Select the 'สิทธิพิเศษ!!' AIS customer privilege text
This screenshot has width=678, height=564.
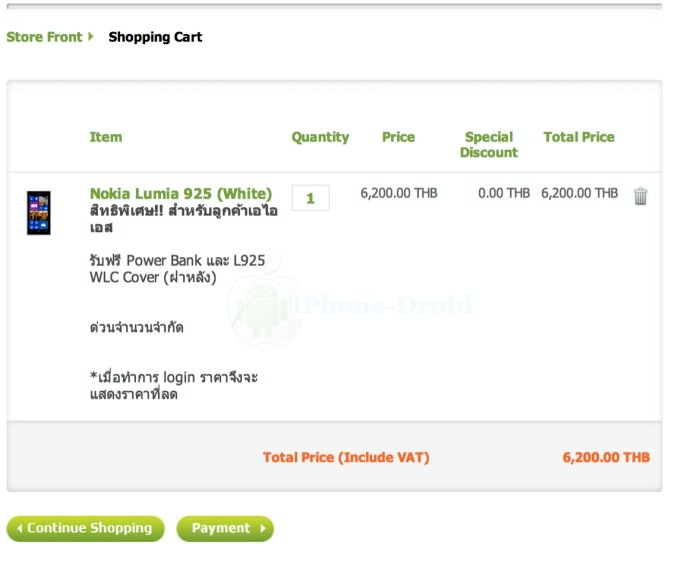tap(184, 219)
